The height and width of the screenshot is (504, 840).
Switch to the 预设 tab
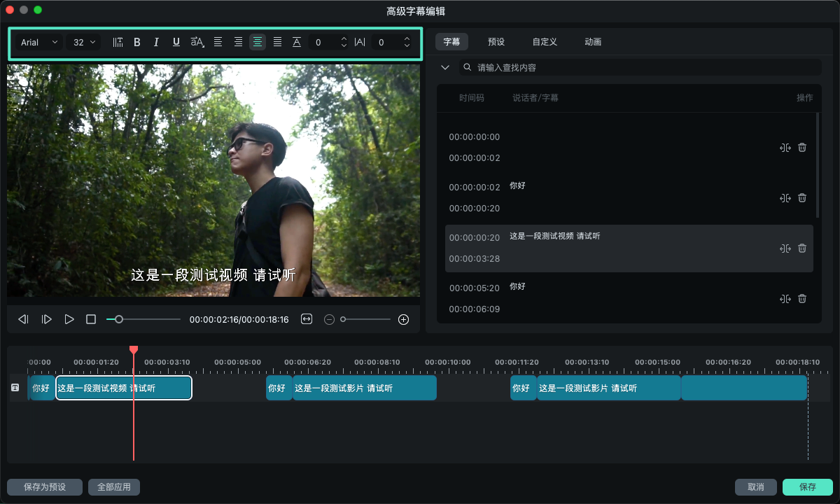496,42
